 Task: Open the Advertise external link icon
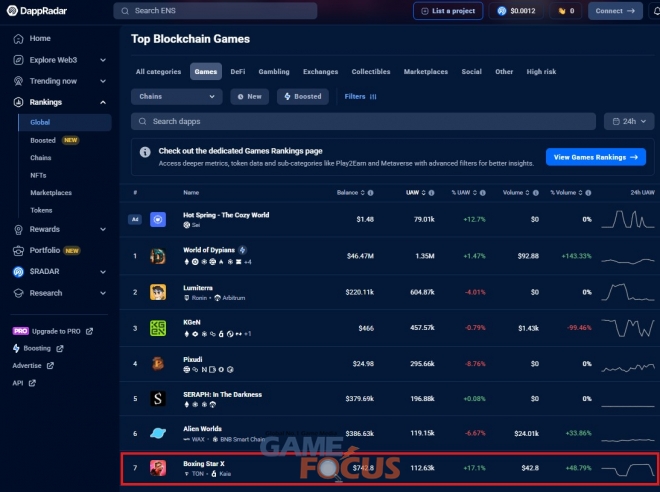click(x=50, y=366)
